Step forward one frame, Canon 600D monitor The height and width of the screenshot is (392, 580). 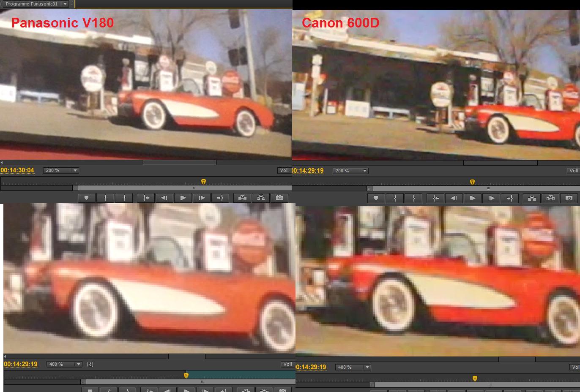[x=491, y=198]
